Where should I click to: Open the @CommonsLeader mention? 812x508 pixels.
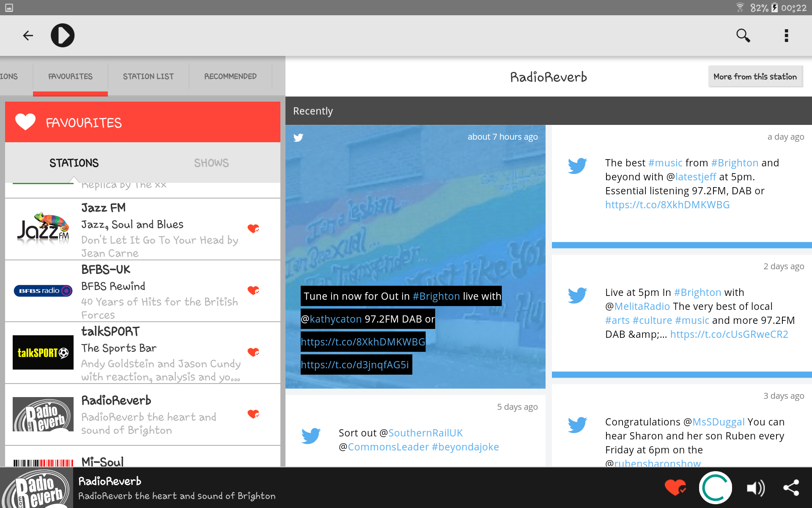point(384,447)
